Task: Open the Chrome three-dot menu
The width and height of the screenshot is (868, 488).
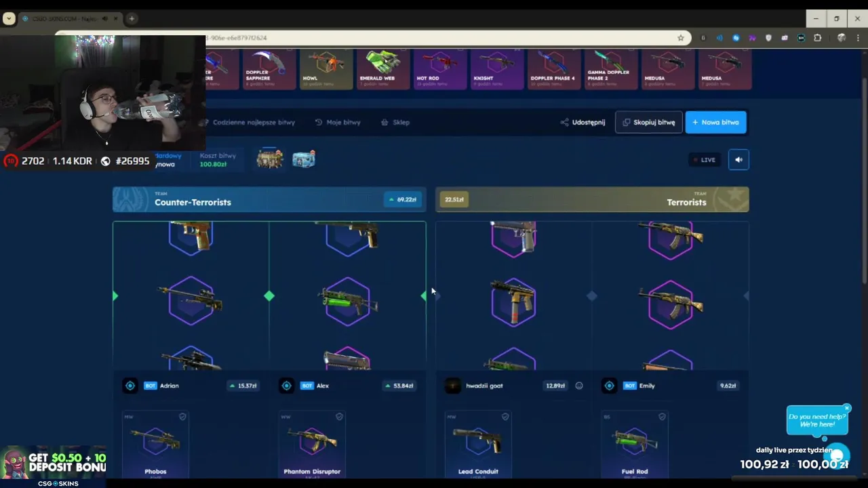Action: pos(857,38)
